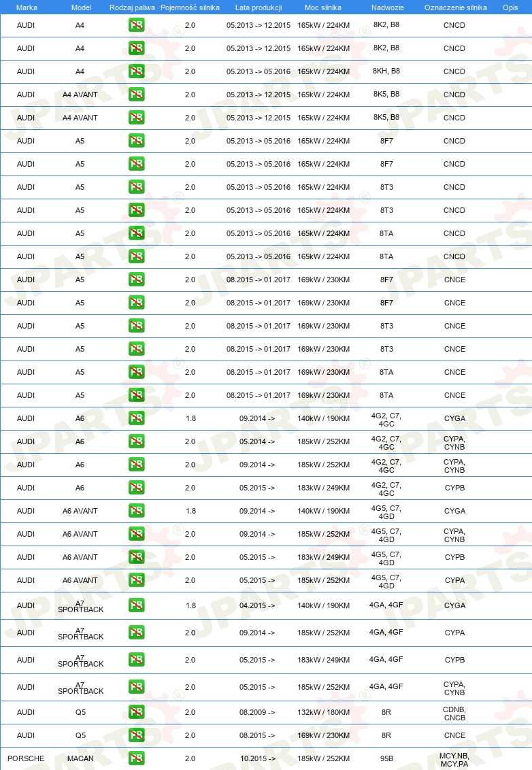The image size is (532, 770).
Task: Click fuel icon for A6 AVANT 1.8 row
Action: coord(137,511)
